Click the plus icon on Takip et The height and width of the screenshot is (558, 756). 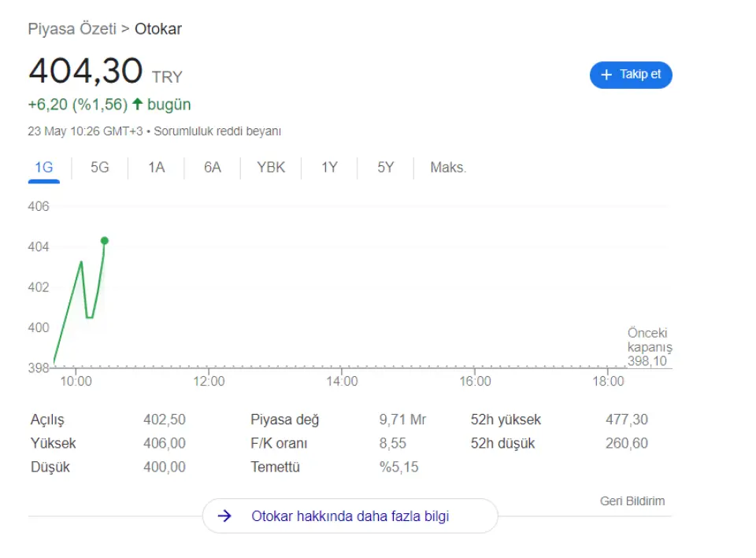click(606, 75)
